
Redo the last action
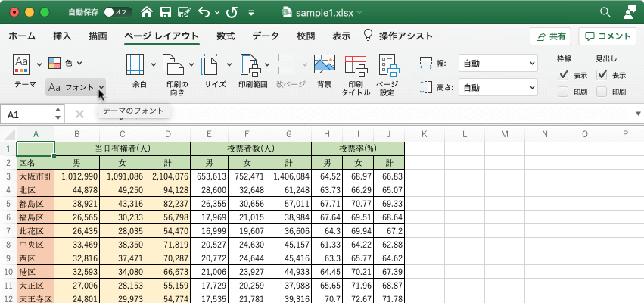coord(232,12)
